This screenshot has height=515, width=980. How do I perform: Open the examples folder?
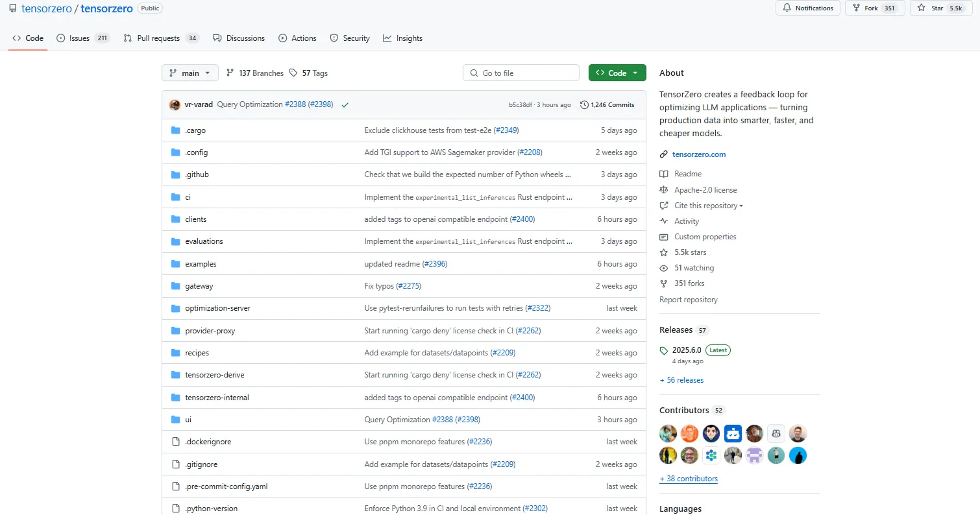pyautogui.click(x=201, y=264)
